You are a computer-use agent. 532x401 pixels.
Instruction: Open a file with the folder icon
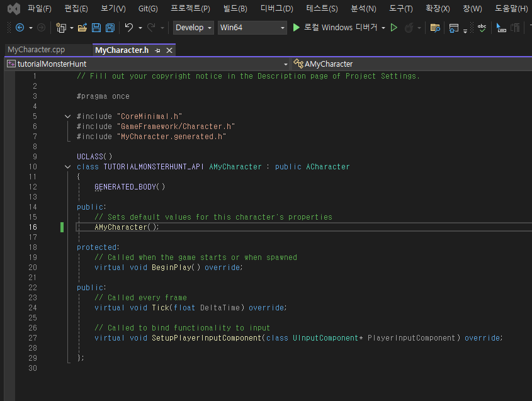click(x=82, y=28)
